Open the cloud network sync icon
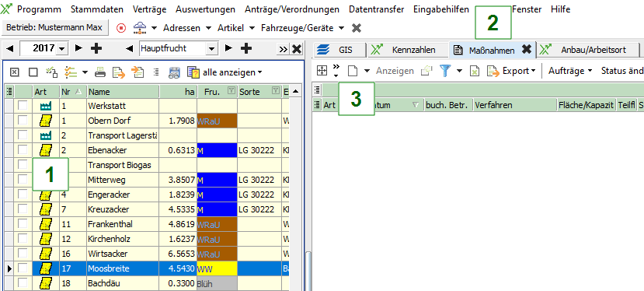The image size is (644, 291). [x=141, y=28]
